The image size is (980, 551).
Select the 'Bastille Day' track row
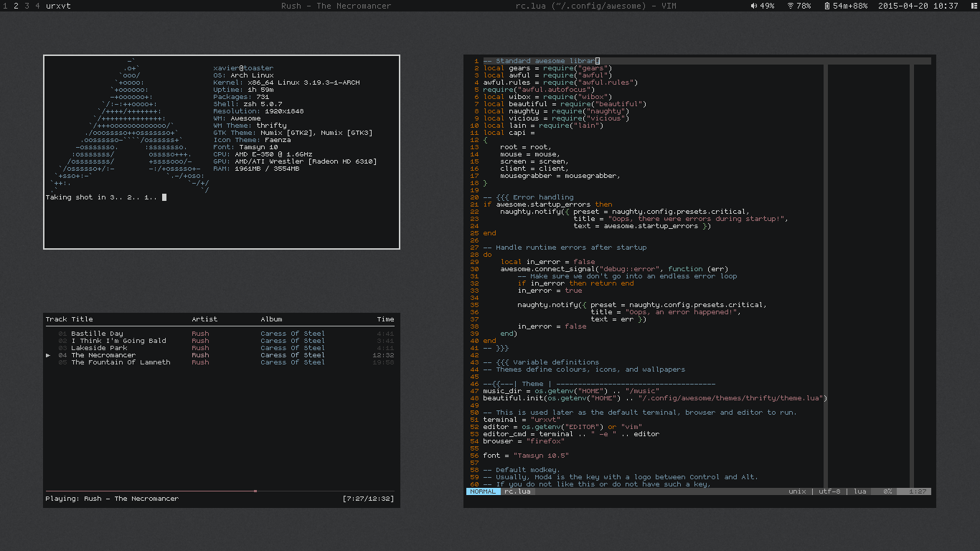point(221,334)
